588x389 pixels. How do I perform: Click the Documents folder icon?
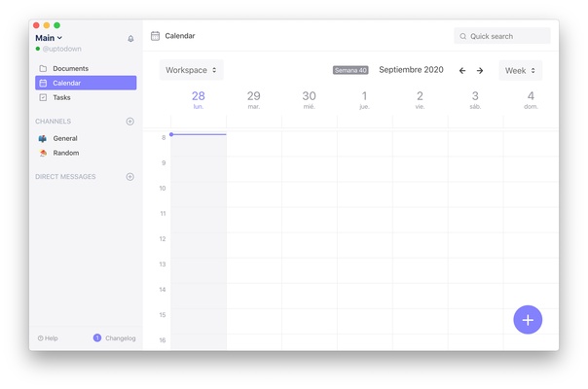tap(43, 69)
